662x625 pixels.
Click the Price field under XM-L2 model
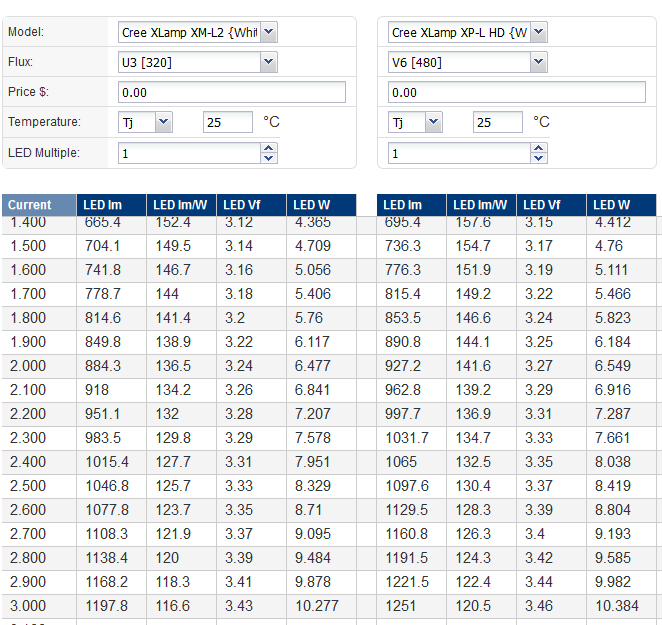point(231,92)
